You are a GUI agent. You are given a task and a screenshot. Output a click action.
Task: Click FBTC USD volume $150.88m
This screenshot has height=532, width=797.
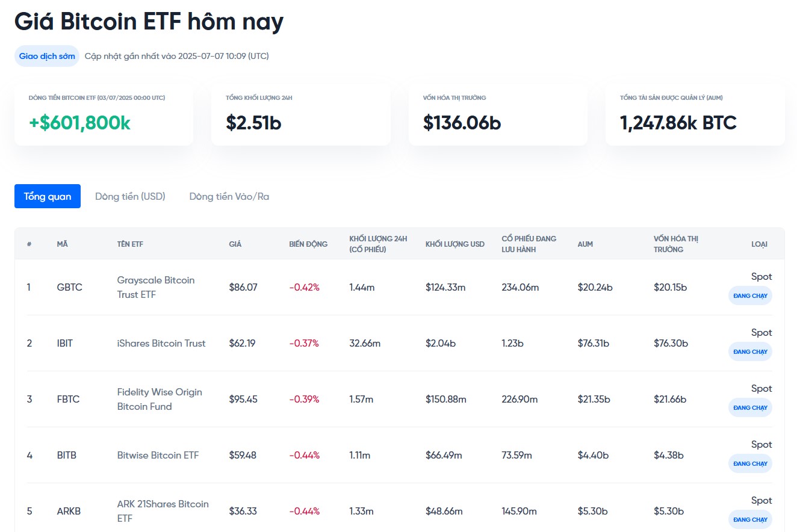[x=446, y=399]
